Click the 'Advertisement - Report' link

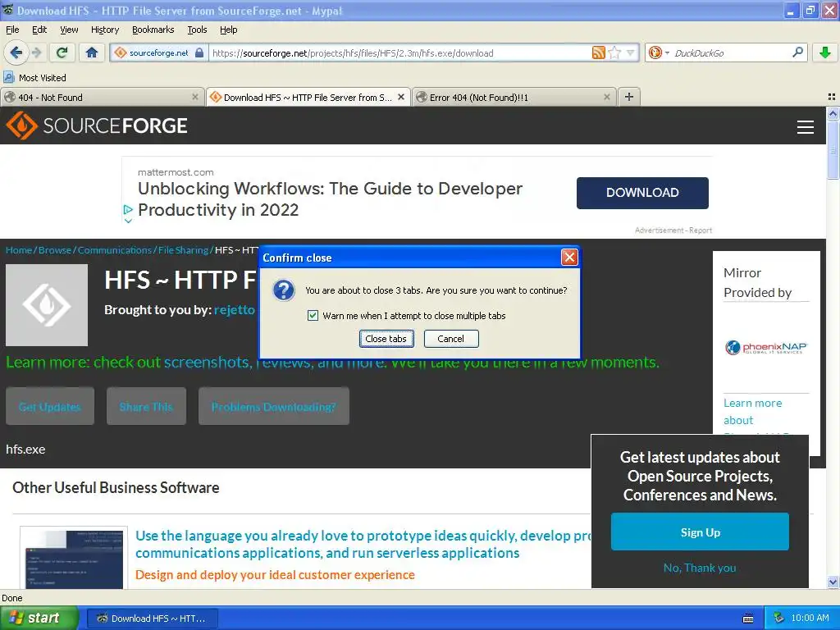click(673, 231)
